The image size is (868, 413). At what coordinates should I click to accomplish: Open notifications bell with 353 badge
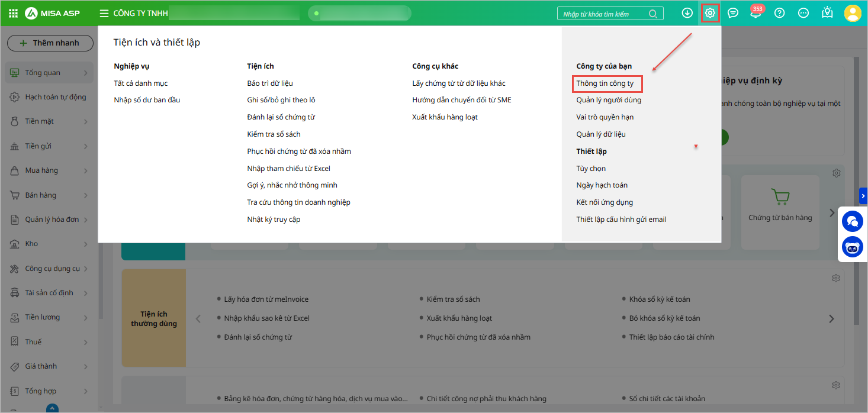tap(756, 13)
